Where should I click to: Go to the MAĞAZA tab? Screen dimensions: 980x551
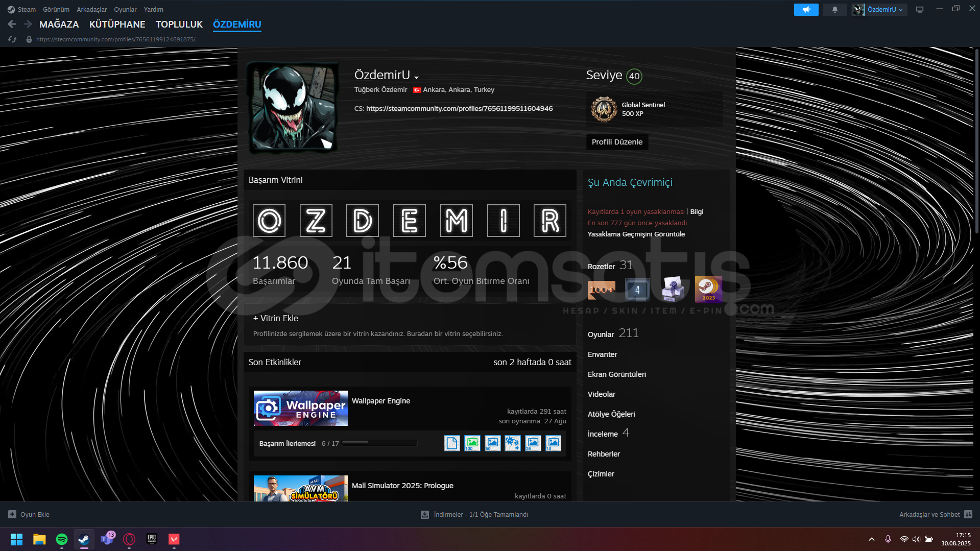tap(59, 25)
